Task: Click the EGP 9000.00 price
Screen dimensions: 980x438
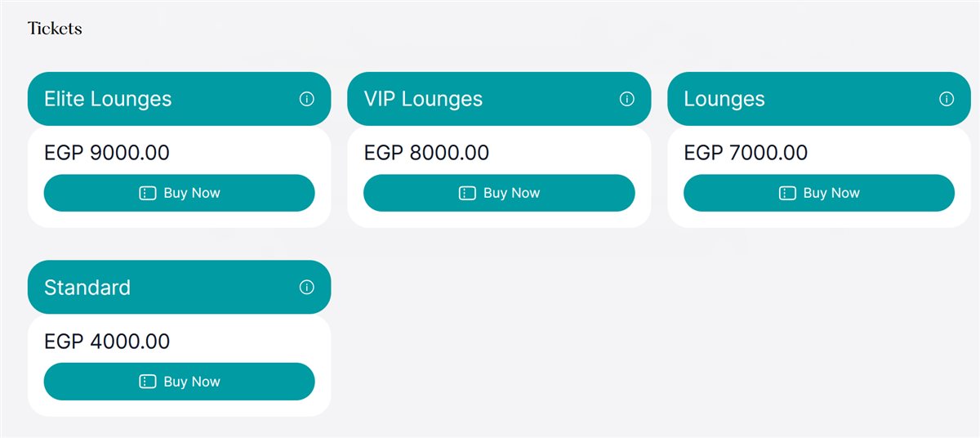Action: [107, 153]
